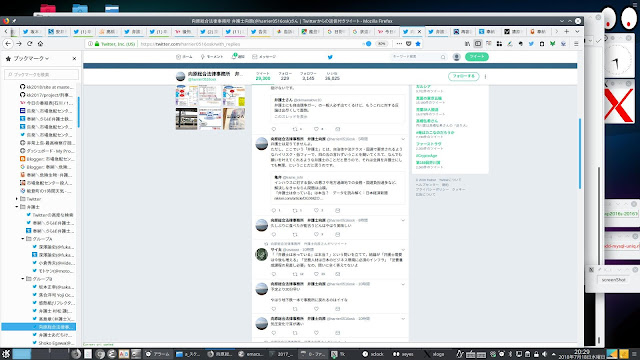Screen dimensions: 640x360
Task: Click the Twitter bird logo on page header
Action: point(330,57)
